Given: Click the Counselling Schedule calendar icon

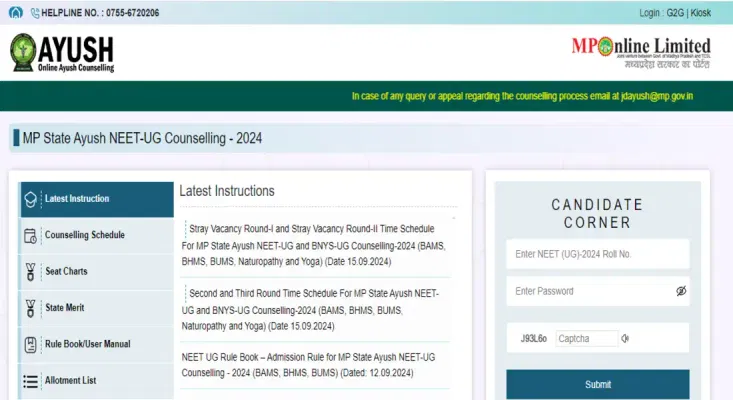Looking at the screenshot, I should pyautogui.click(x=30, y=236).
